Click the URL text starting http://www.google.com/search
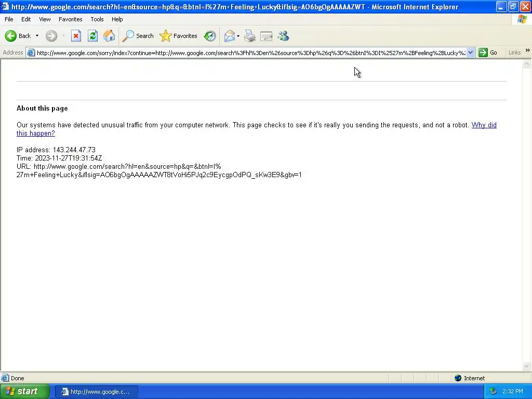This screenshot has height=399, width=532. [x=159, y=170]
